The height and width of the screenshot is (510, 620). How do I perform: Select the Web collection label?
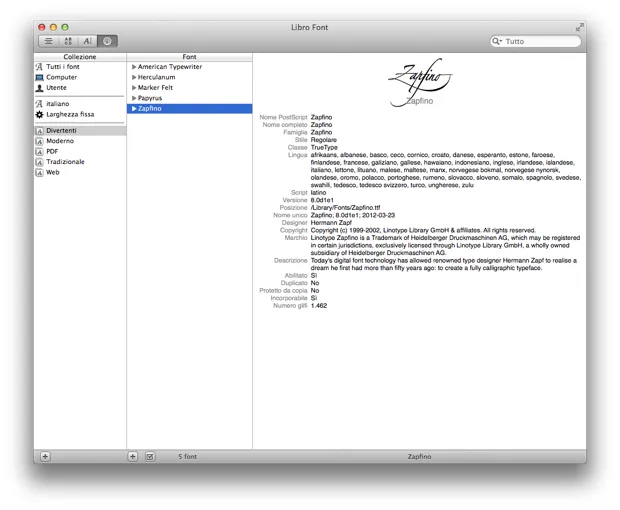53,172
